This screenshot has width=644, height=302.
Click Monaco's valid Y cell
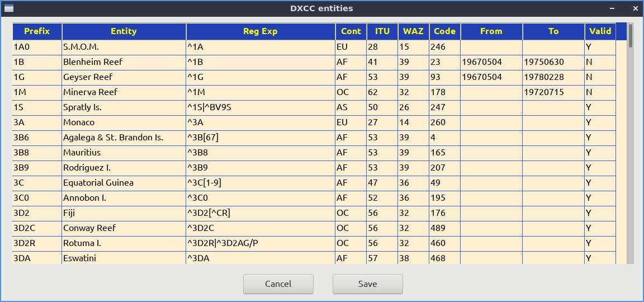[x=600, y=122]
